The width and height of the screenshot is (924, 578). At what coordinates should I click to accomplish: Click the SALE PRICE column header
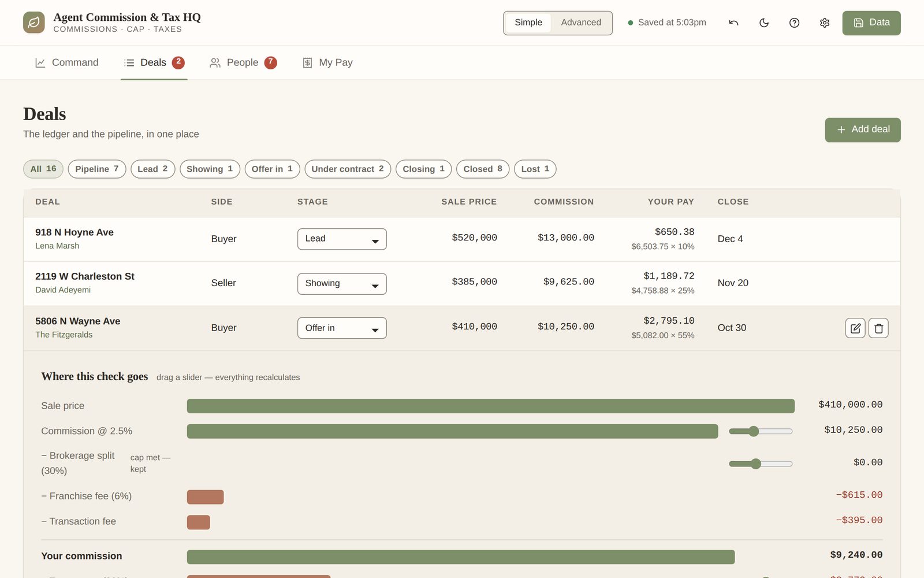pos(469,202)
